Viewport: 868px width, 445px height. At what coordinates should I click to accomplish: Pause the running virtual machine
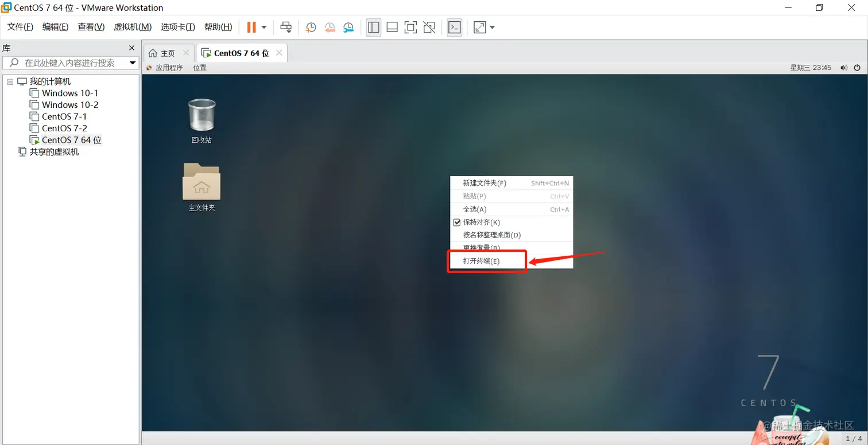click(x=251, y=27)
